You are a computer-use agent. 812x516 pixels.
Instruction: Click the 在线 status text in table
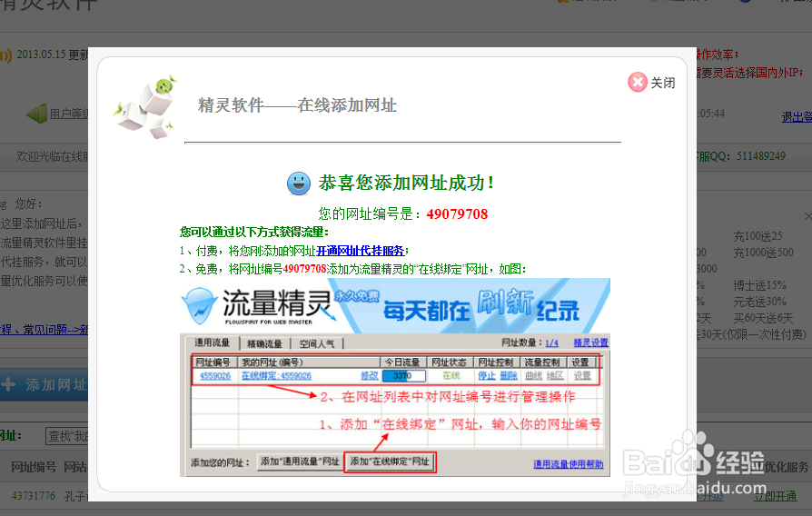451,375
